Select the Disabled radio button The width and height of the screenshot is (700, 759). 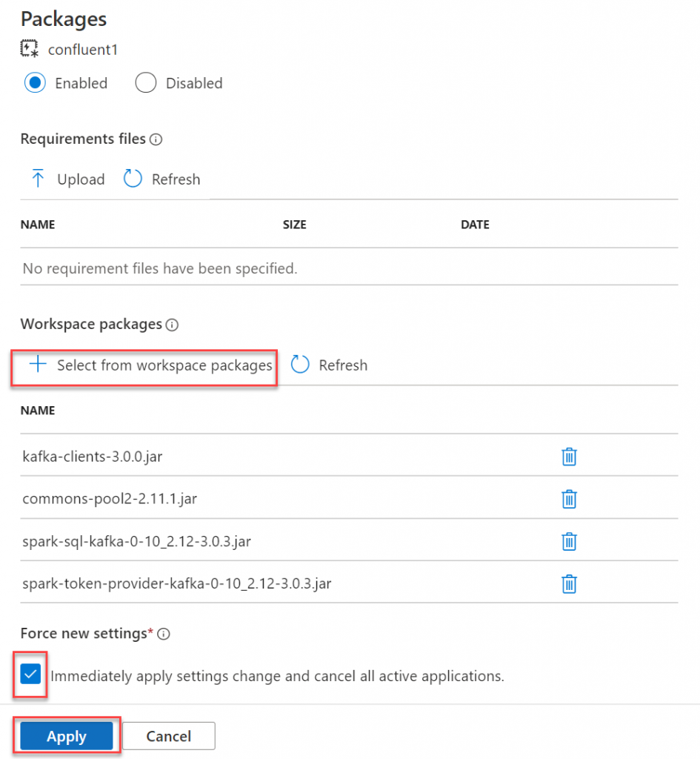146,83
